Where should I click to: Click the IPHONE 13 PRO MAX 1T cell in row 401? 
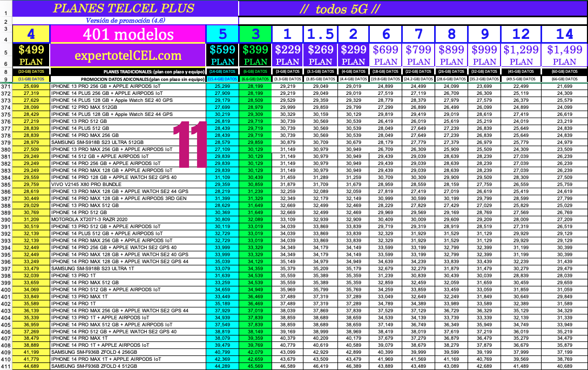click(x=128, y=297)
